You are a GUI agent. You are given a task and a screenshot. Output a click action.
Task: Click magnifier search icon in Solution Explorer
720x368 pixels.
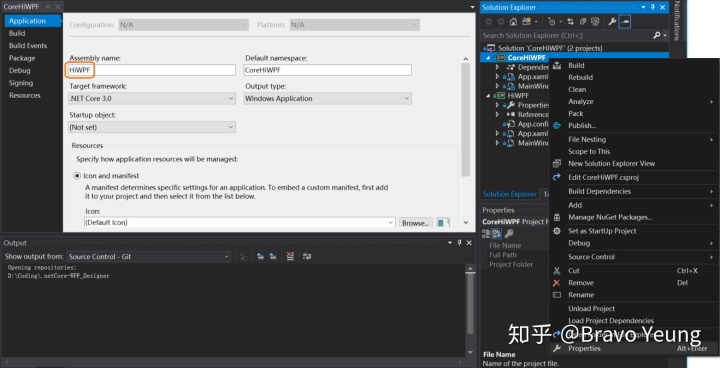(x=657, y=35)
